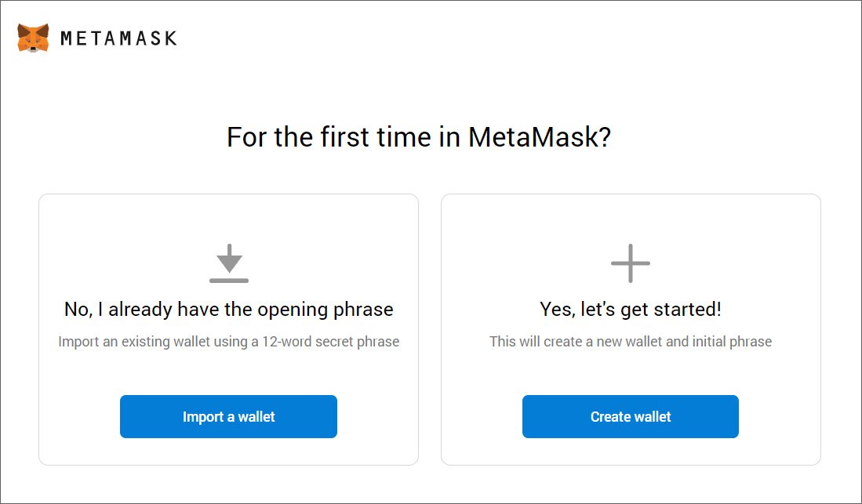This screenshot has height=504, width=862.
Task: Click "Yes, let's get started!" heading
Action: (631, 310)
